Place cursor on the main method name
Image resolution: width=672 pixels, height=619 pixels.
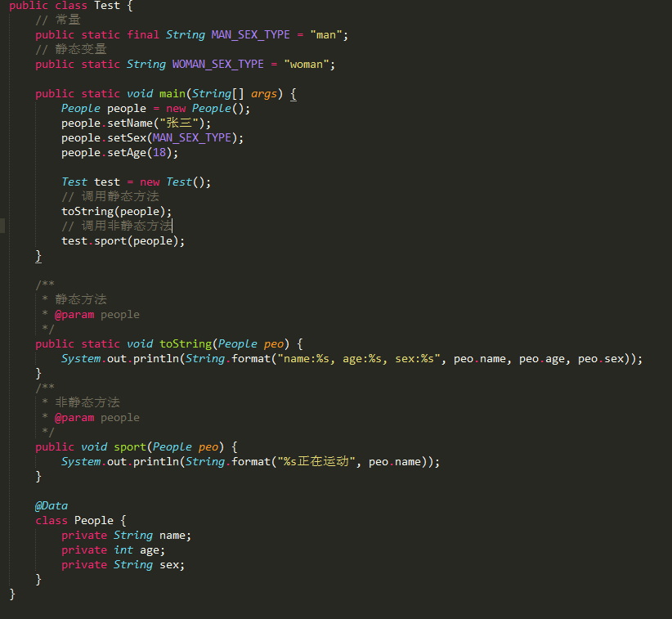(172, 93)
